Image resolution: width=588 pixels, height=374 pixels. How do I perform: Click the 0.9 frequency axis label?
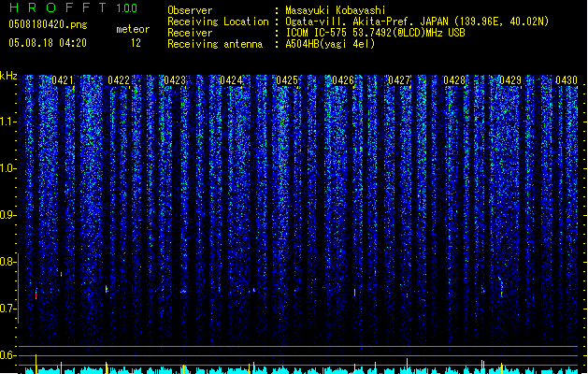point(7,215)
